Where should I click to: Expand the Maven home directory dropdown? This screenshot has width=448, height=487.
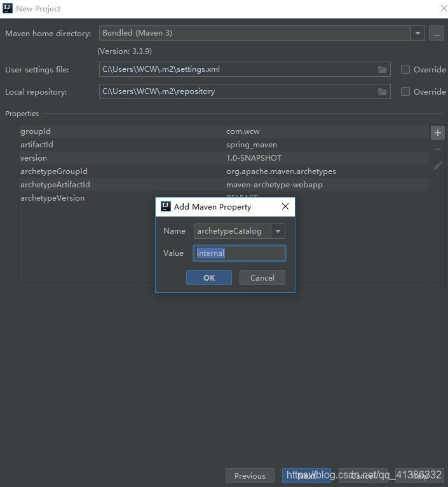click(x=417, y=33)
